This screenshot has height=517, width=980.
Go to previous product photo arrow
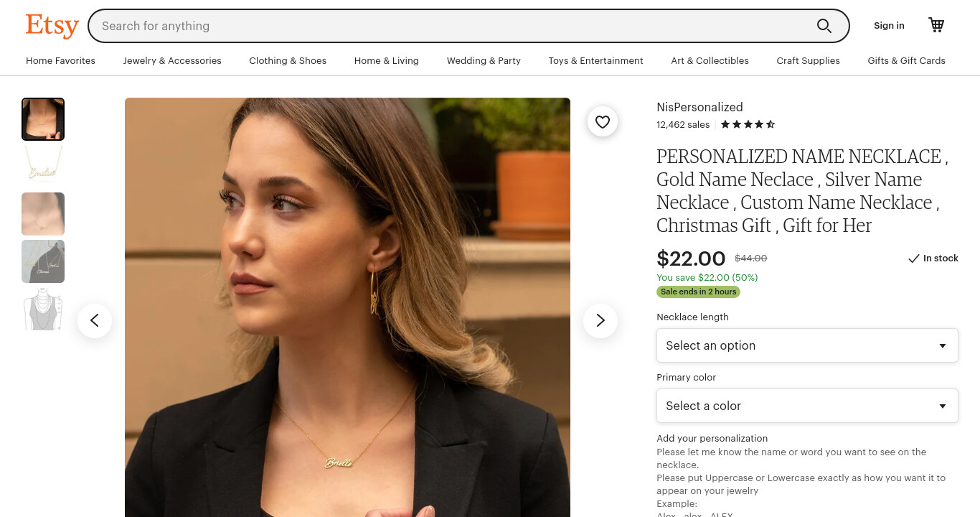point(95,321)
